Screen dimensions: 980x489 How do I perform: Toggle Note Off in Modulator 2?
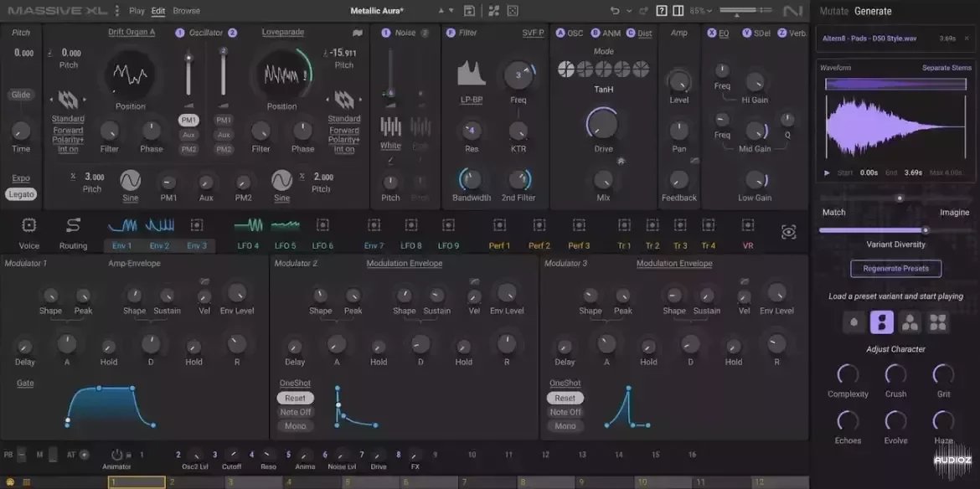[x=295, y=412]
